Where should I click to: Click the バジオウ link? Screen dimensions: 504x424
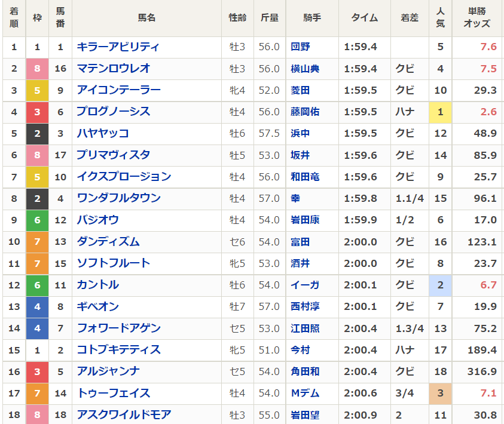coord(97,220)
